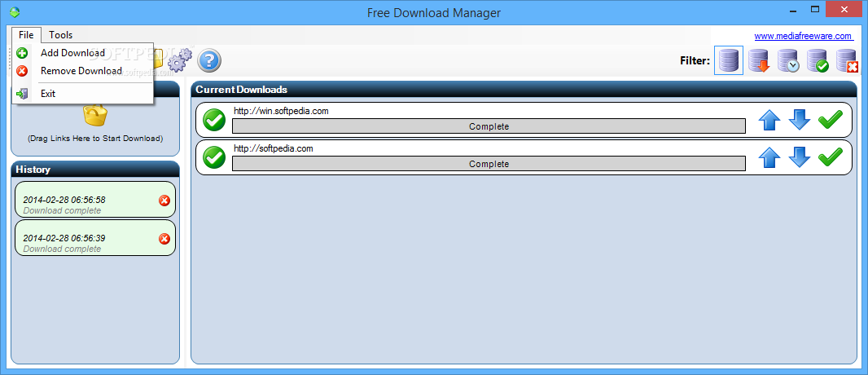Click the Complete progress bar for win.softpedia.com
This screenshot has width=868, height=375.
pos(489,126)
